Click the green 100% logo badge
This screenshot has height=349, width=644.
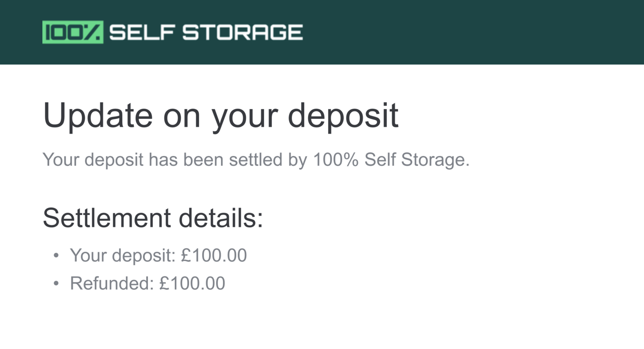(73, 32)
